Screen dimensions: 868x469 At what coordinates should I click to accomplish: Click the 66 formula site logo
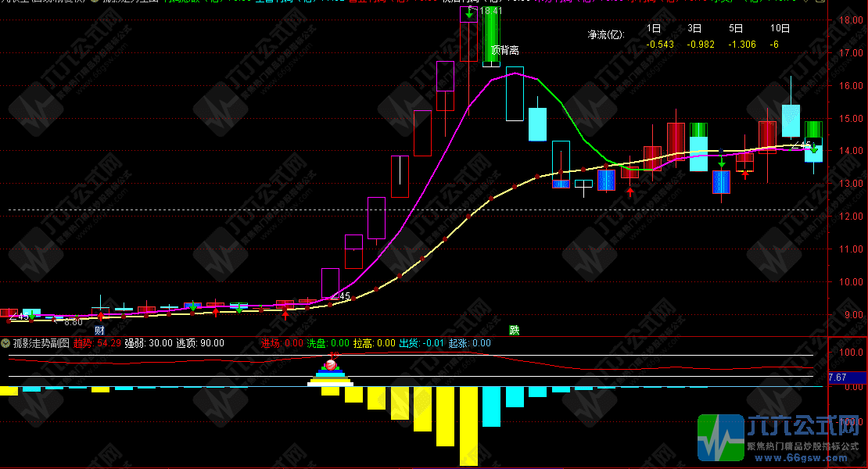720,439
